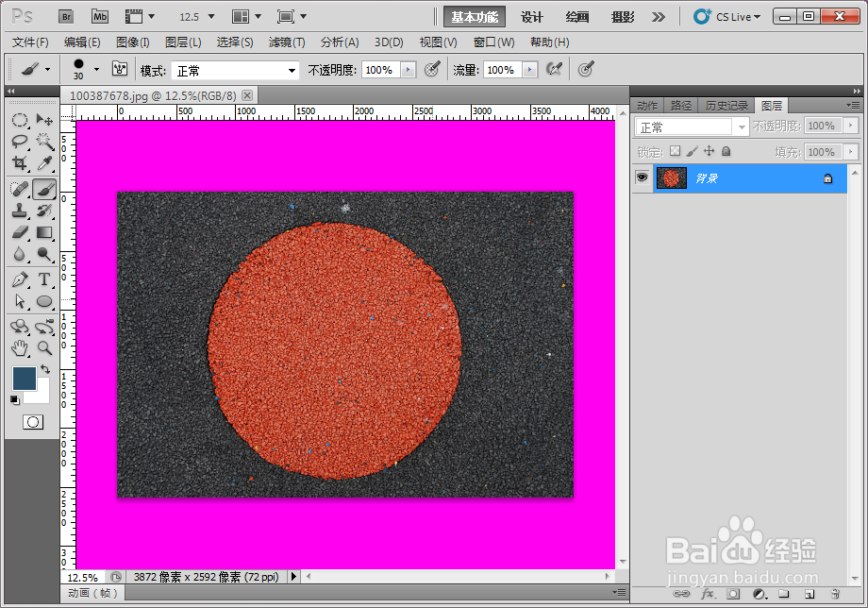Click the 基本功能 workspace button
The image size is (868, 608).
coord(474,16)
